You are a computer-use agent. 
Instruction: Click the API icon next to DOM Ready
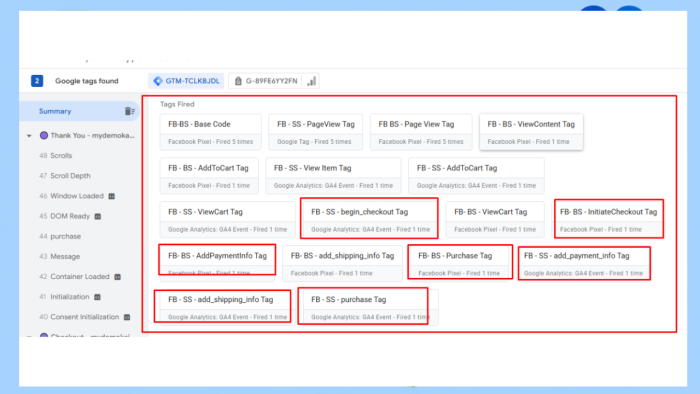tap(98, 216)
